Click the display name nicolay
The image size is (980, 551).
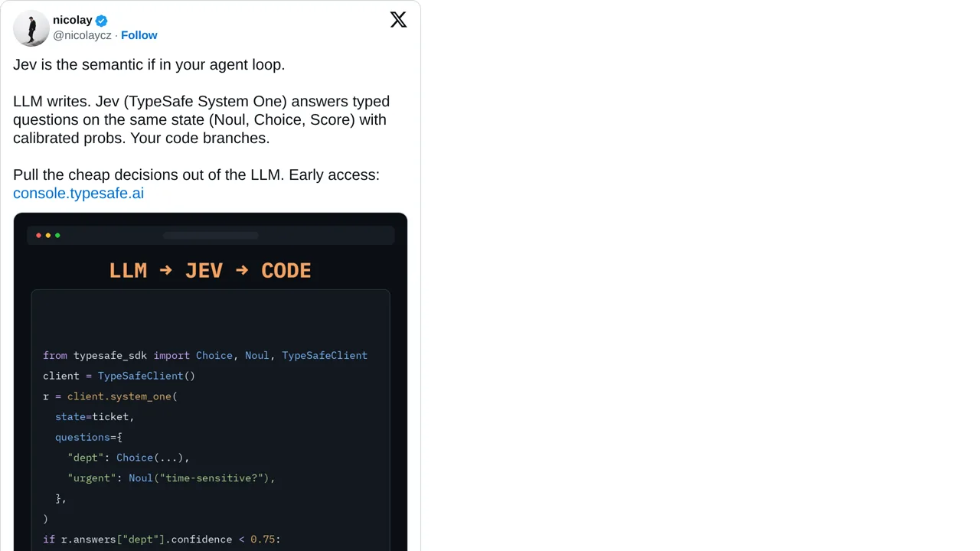pos(72,20)
